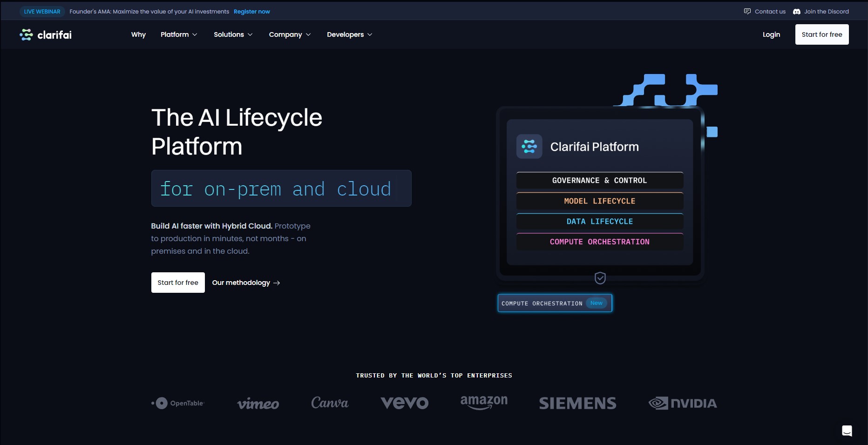Select Compute Orchestration layer in card

pyautogui.click(x=600, y=242)
